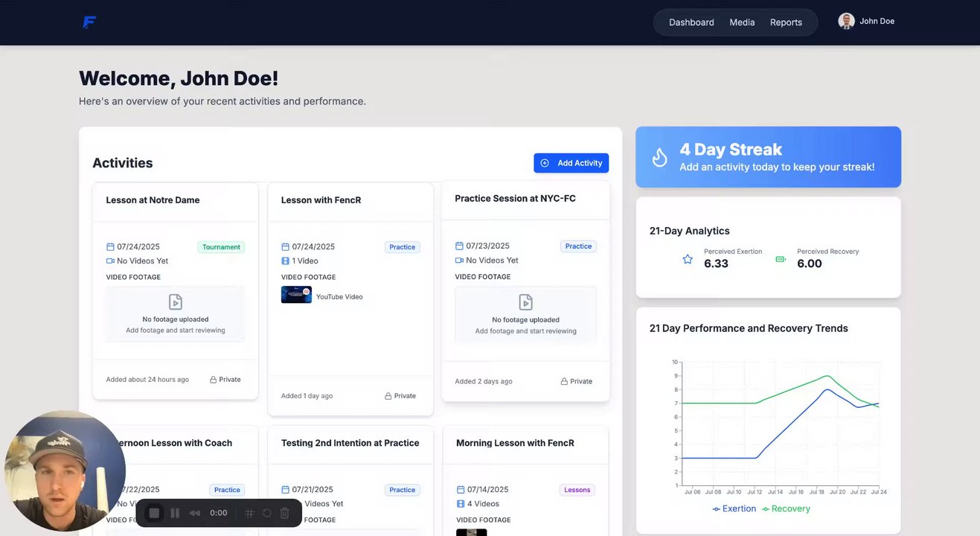Toggle the Recovery legend entry
This screenshot has width=980, height=536.
[786, 509]
